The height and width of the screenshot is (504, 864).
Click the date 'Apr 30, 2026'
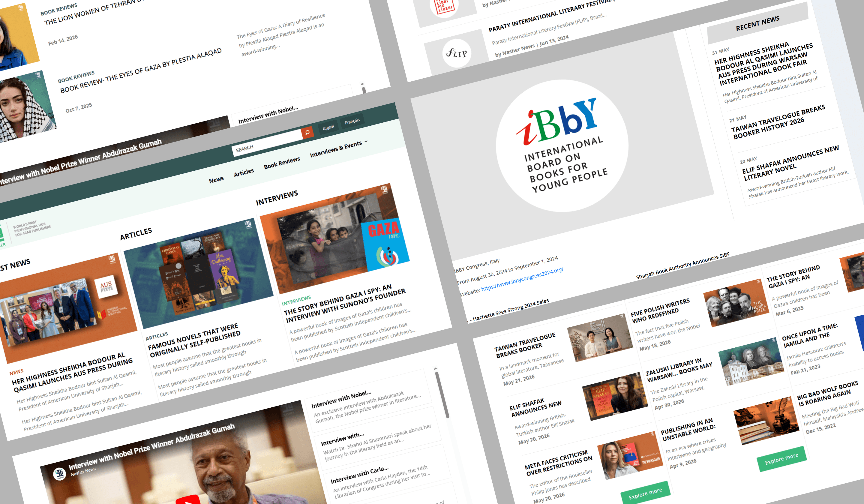pyautogui.click(x=669, y=405)
